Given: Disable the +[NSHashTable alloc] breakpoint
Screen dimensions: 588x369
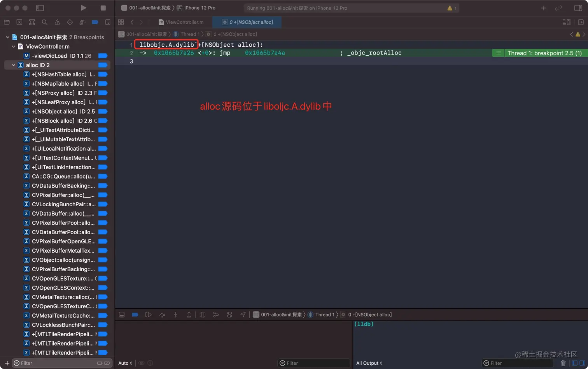Looking at the screenshot, I should (103, 74).
